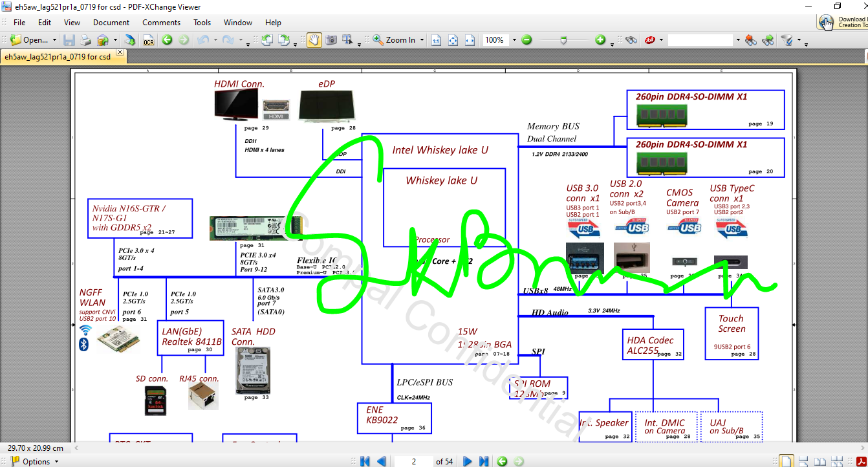Print the document with the printer icon
The height and width of the screenshot is (467, 868).
coord(86,40)
